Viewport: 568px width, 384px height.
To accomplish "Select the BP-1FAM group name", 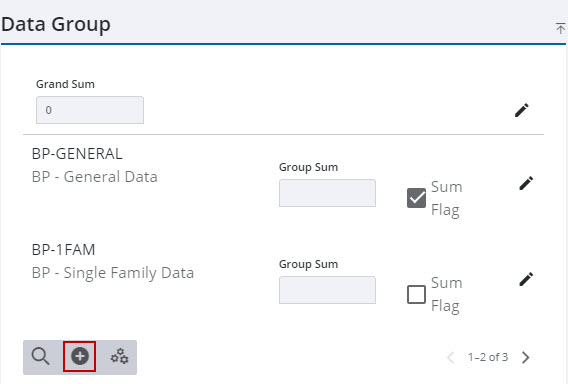I will point(63,250).
